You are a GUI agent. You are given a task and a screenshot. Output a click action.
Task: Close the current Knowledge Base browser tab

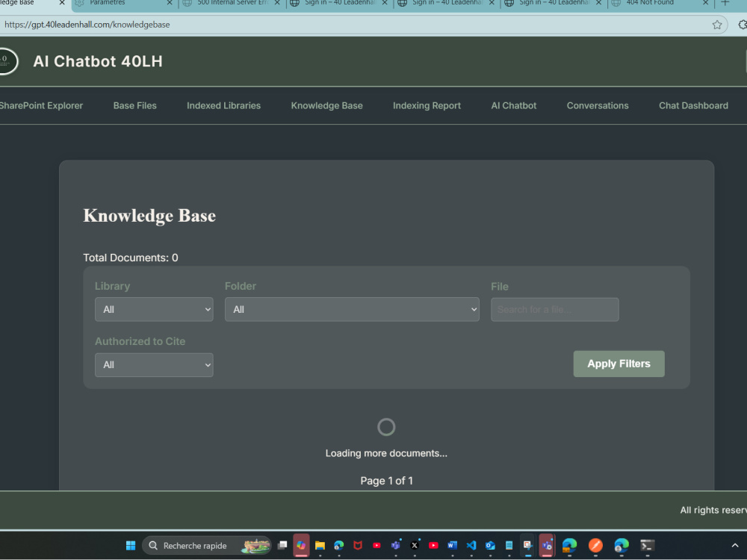pyautogui.click(x=62, y=3)
